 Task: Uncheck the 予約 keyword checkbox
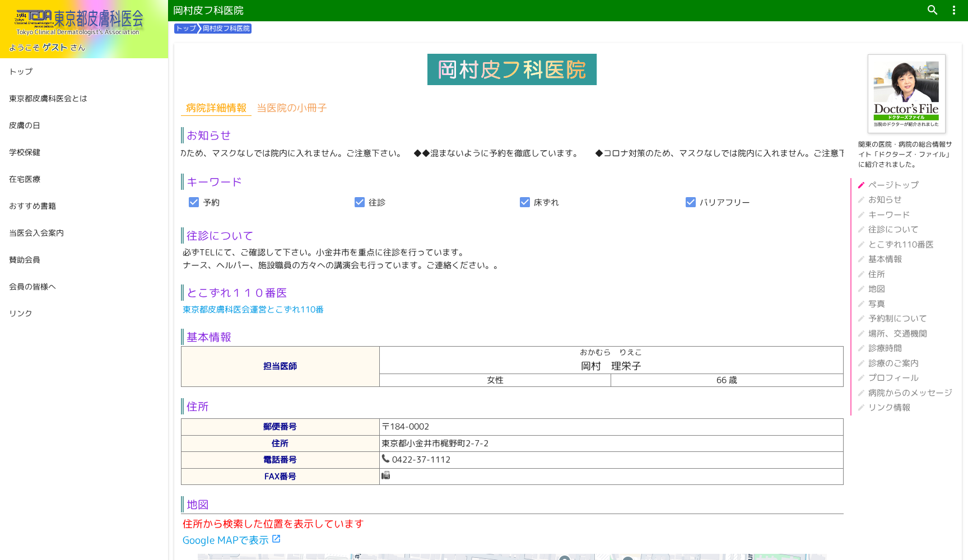194,202
